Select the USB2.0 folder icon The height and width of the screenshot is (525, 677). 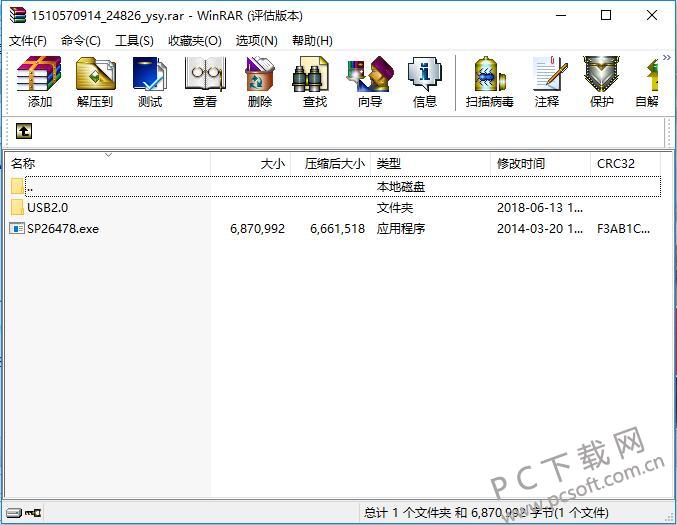pos(17,207)
